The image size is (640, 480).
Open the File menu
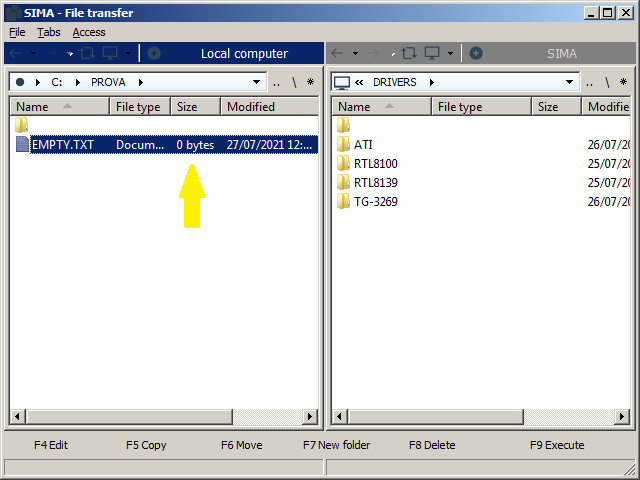(17, 32)
